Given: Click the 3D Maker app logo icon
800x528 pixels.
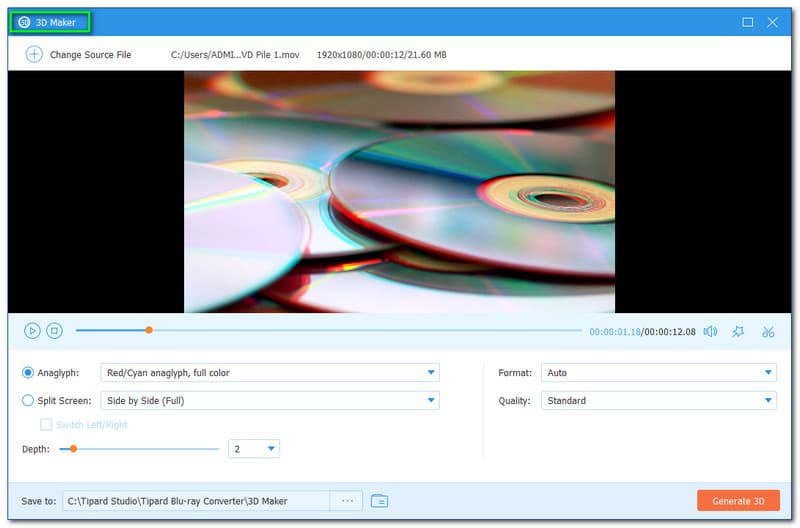Looking at the screenshot, I should pos(24,22).
